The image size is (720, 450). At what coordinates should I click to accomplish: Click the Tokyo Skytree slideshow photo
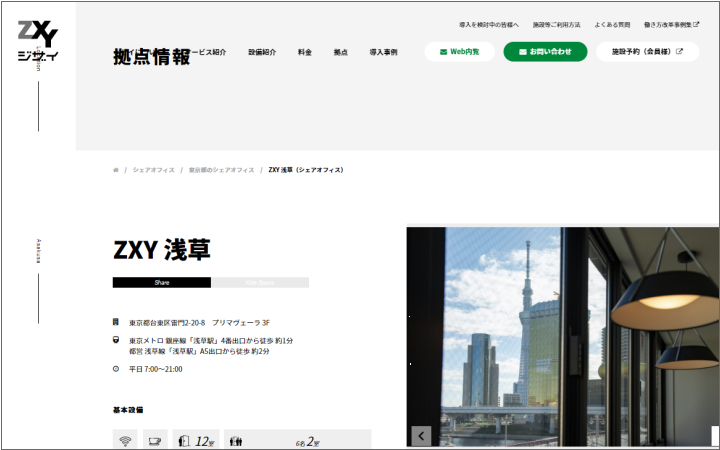pyautogui.click(x=563, y=337)
